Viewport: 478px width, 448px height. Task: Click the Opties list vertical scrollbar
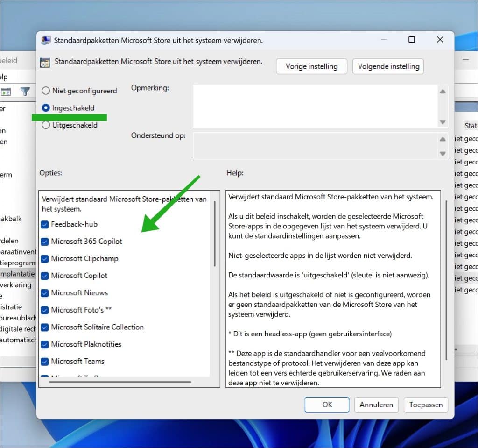pos(215,234)
